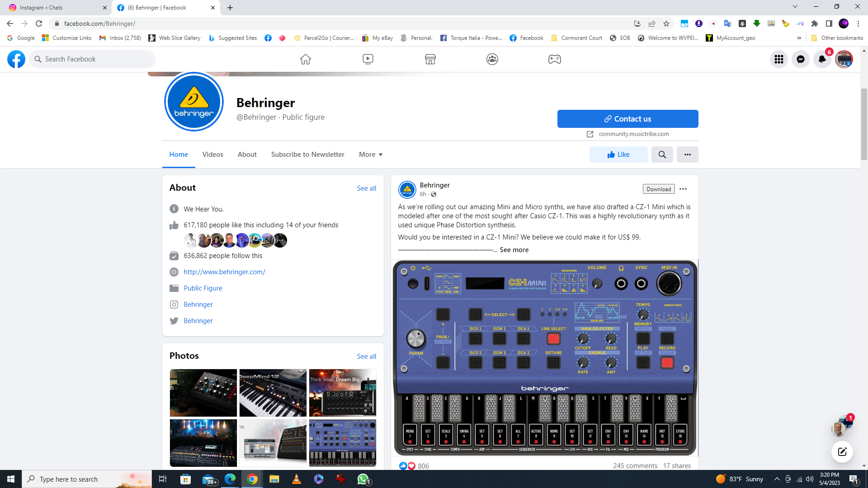
Task: Open the concert stage mixer photo
Action: [203, 443]
